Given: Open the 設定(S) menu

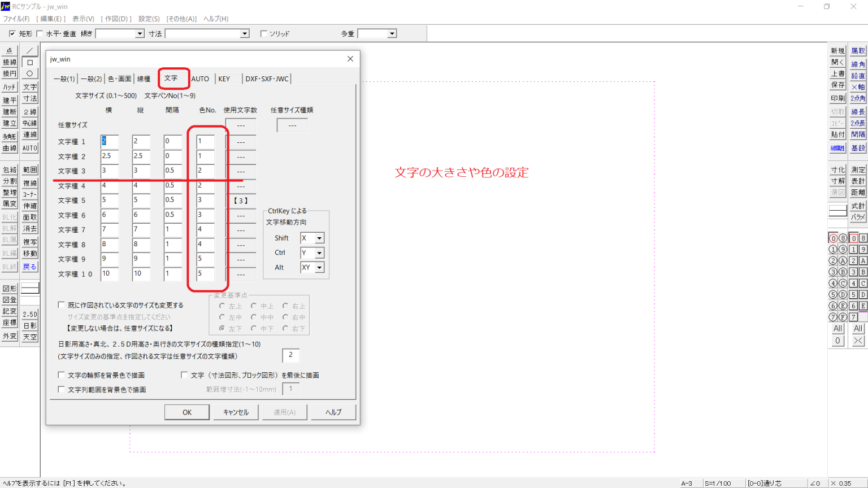Looking at the screenshot, I should point(149,19).
